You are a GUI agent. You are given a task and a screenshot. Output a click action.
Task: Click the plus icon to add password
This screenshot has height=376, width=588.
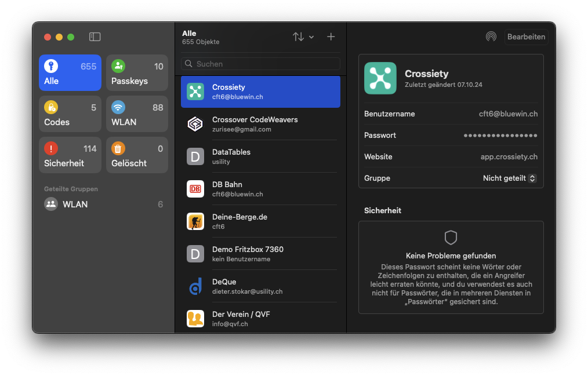pyautogui.click(x=331, y=36)
